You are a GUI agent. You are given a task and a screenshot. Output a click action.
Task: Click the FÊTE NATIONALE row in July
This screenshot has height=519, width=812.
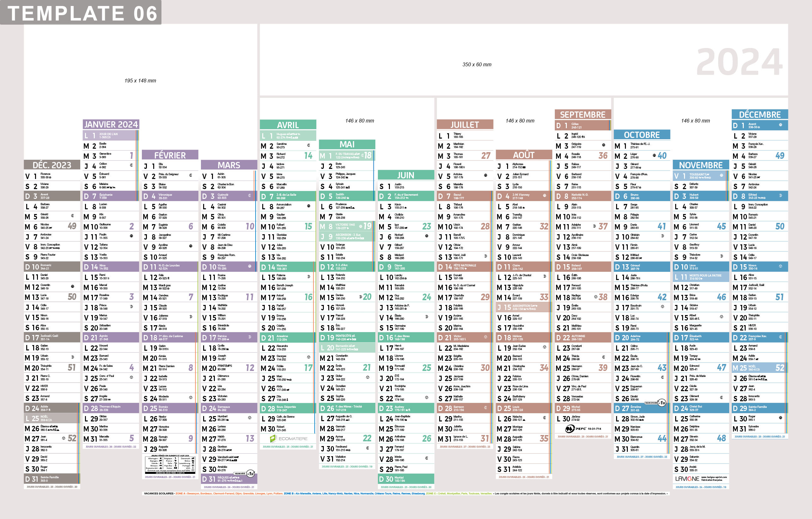click(x=465, y=267)
